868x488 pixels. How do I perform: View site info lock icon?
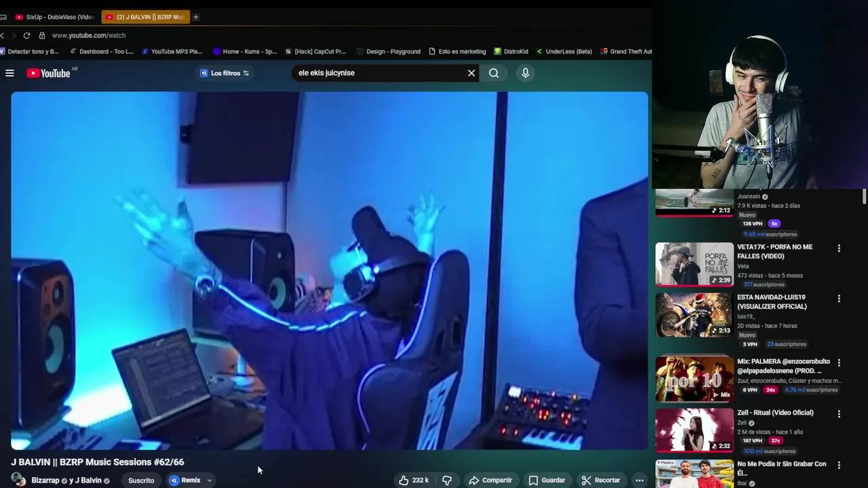coord(42,35)
